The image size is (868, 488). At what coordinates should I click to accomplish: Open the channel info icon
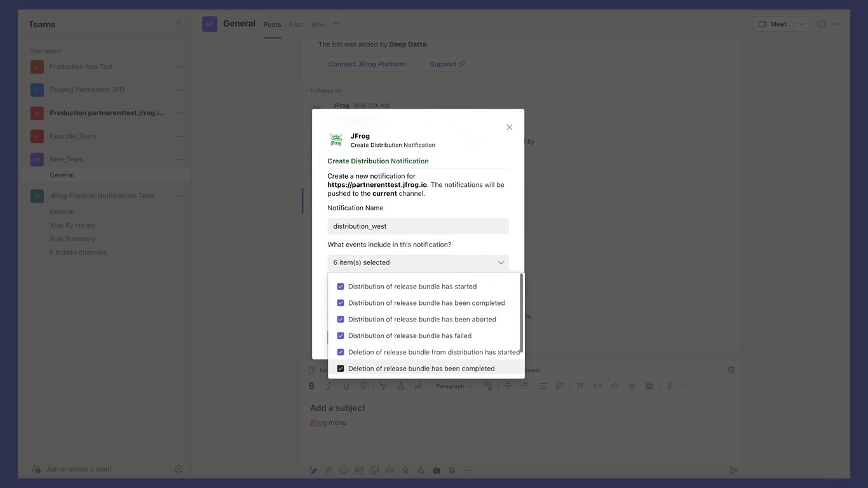[821, 24]
